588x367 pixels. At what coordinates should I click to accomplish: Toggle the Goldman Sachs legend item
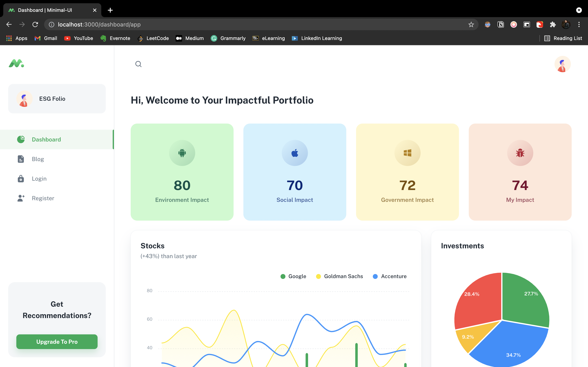(x=340, y=276)
